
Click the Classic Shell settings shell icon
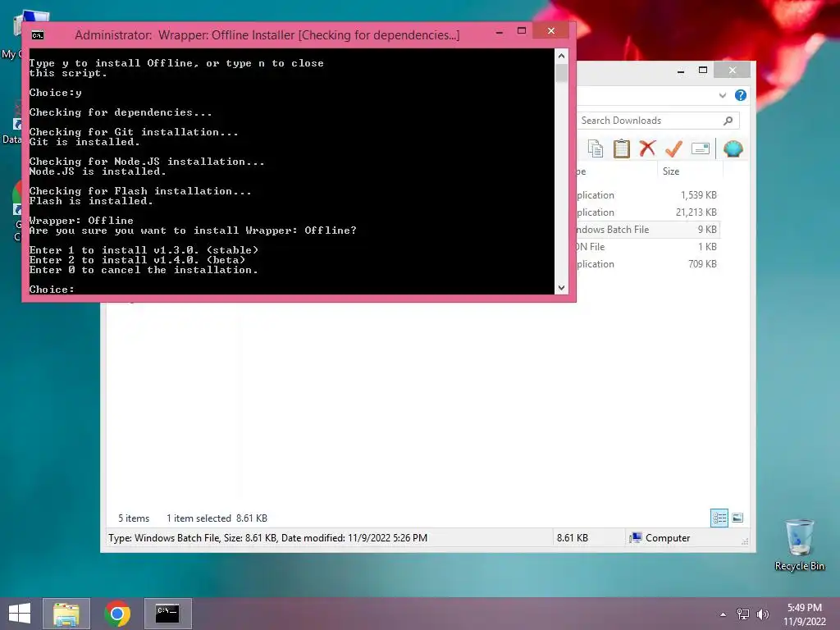733,148
